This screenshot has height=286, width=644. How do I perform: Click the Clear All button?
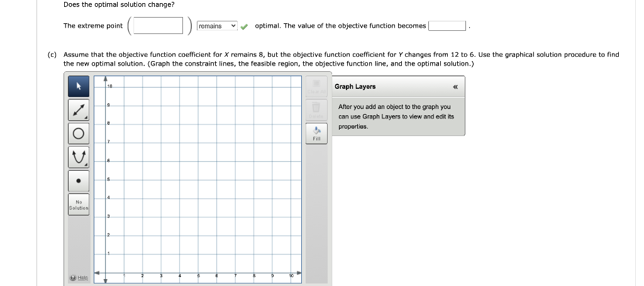tap(316, 86)
